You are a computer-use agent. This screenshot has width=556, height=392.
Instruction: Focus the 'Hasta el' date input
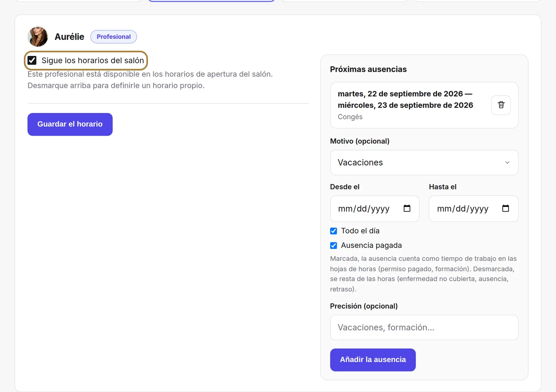point(473,209)
